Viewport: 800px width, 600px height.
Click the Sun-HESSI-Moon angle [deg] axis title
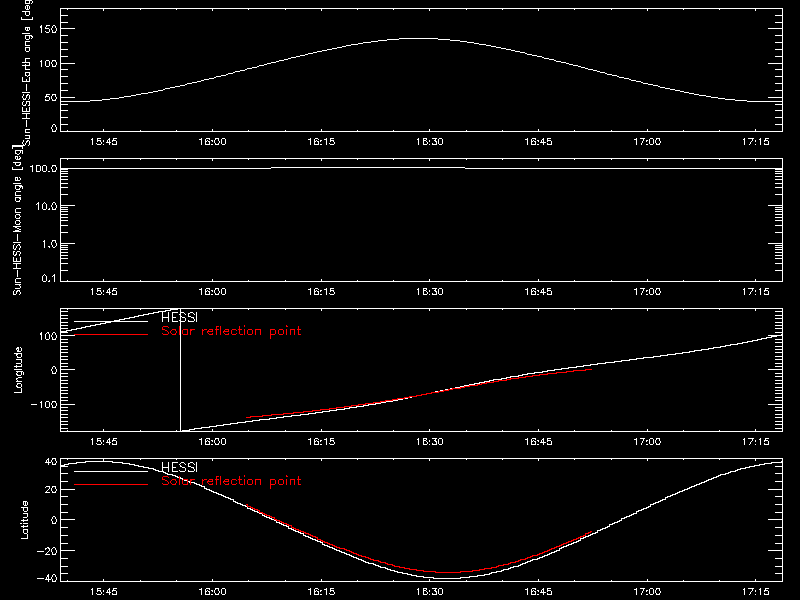[17, 221]
